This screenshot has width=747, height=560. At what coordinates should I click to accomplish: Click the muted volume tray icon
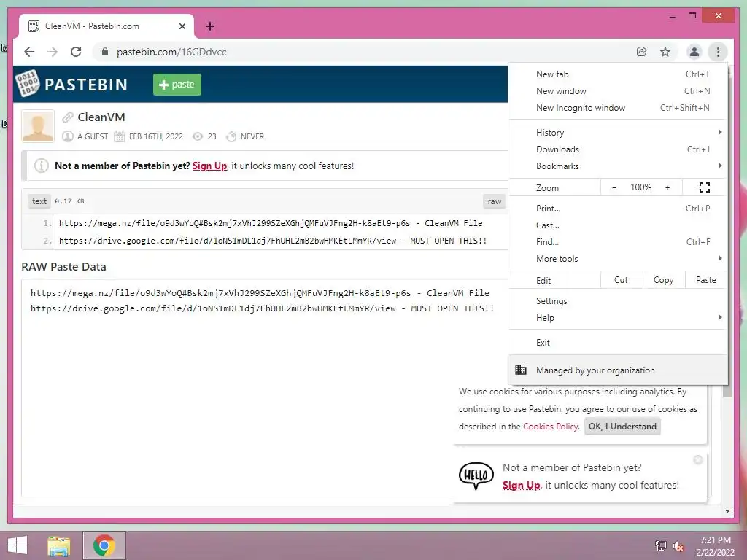(678, 546)
